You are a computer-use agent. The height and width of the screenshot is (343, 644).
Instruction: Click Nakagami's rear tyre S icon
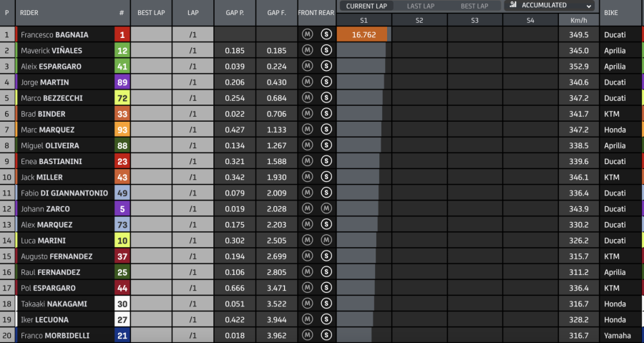[x=326, y=303]
